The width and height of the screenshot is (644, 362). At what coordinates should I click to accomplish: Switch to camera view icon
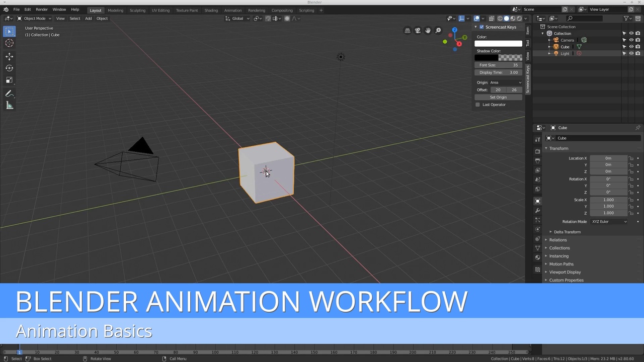click(x=418, y=31)
